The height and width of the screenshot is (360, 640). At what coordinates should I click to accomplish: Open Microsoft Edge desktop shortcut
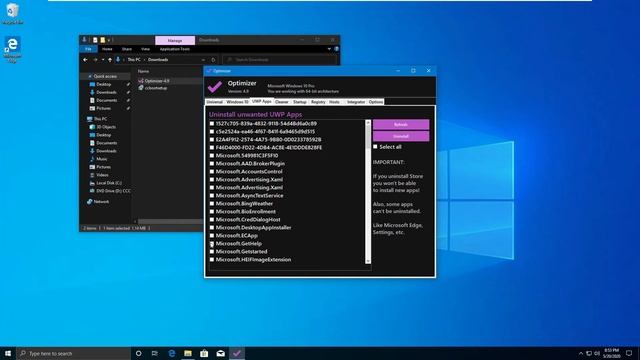point(12,49)
